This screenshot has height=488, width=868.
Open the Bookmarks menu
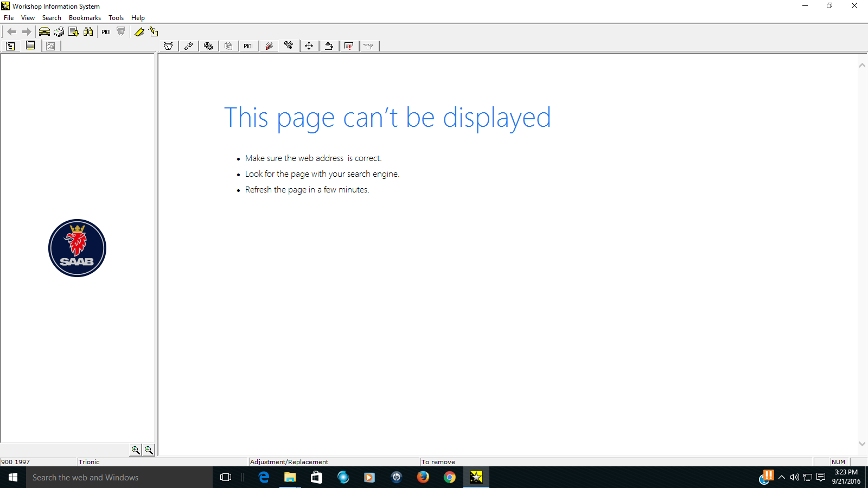pos(85,18)
